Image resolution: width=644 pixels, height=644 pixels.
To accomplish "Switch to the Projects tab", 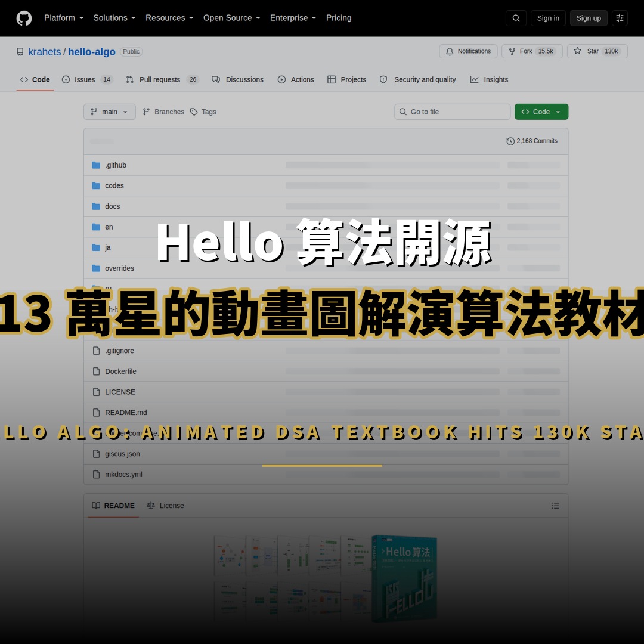I will coord(346,80).
